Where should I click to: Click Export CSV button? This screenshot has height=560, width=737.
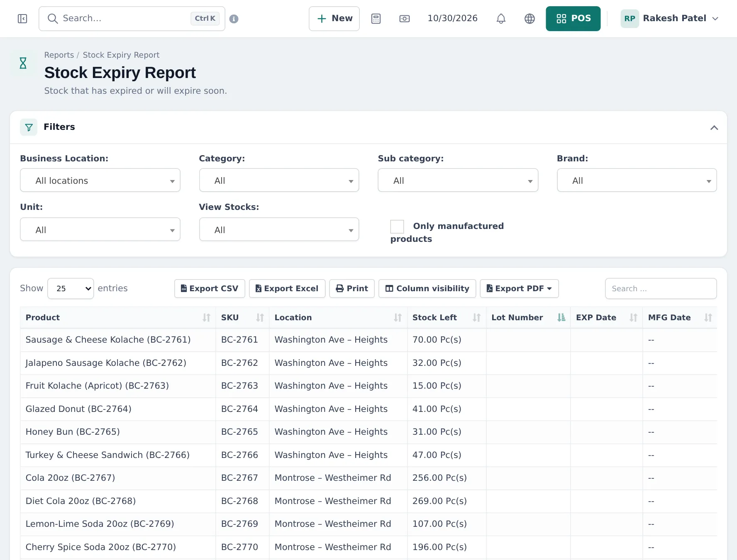click(x=210, y=289)
